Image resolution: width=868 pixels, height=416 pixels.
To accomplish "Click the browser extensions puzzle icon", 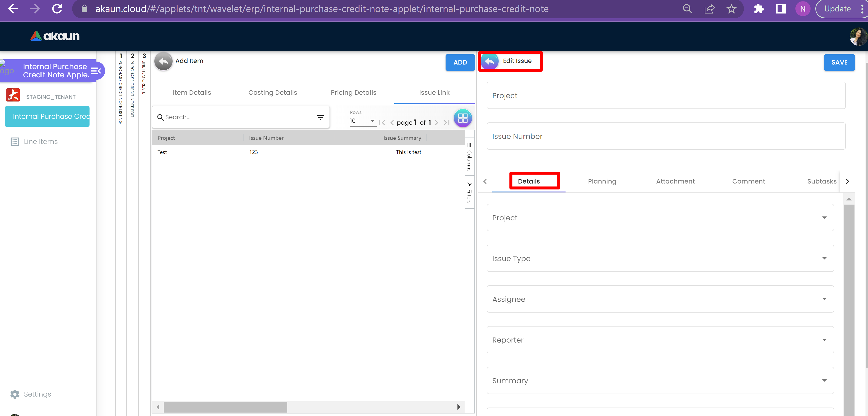I will [759, 9].
